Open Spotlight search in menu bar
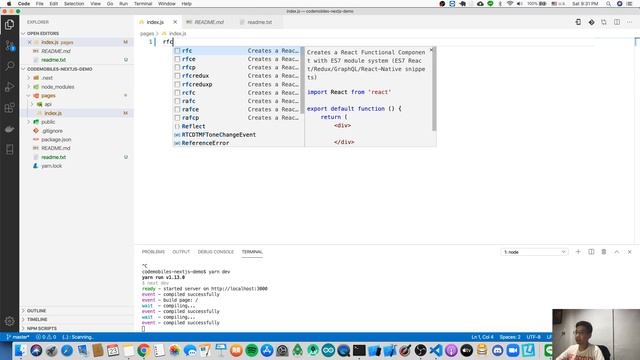The image size is (640, 360). [608, 4]
